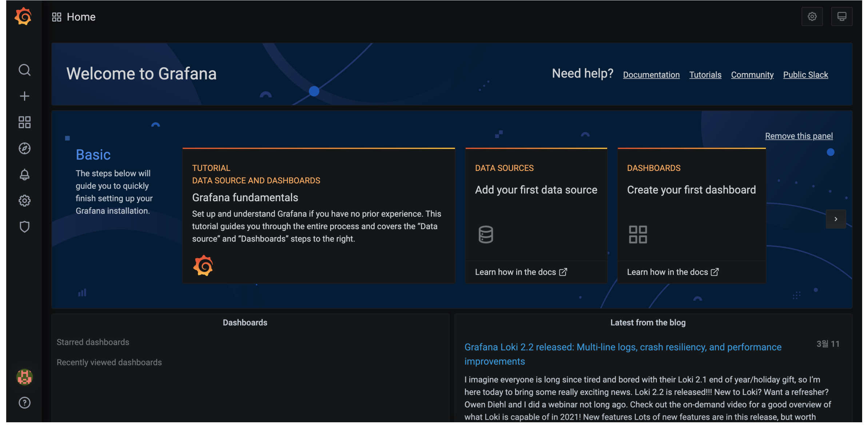
Task: Click the Starred dashboards heading
Action: click(93, 342)
